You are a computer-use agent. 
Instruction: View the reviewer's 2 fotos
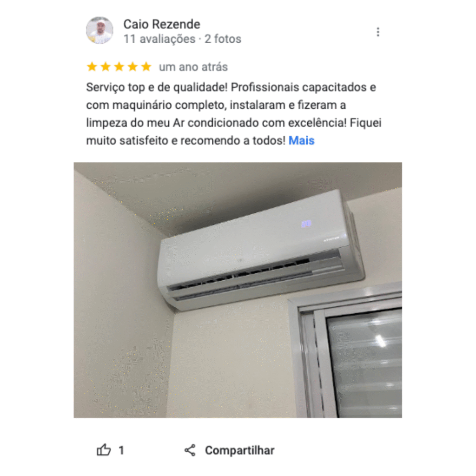[x=223, y=39]
